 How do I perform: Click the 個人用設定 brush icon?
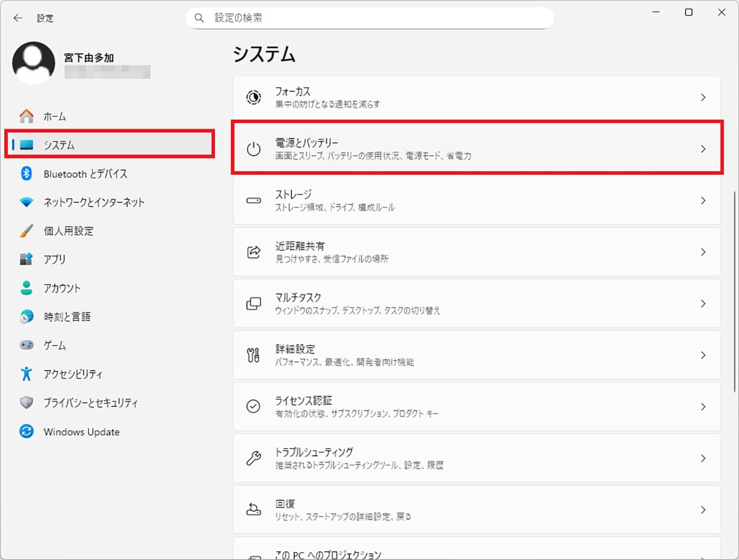click(x=27, y=231)
